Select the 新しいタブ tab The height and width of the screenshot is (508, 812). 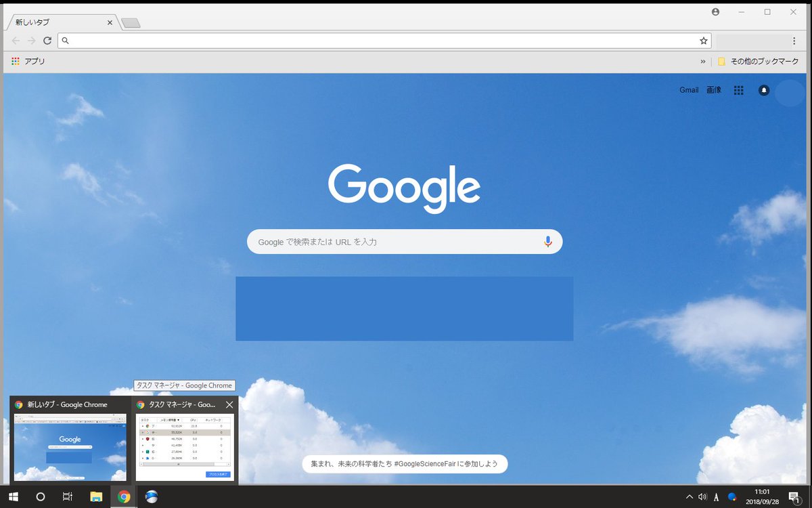(61, 22)
